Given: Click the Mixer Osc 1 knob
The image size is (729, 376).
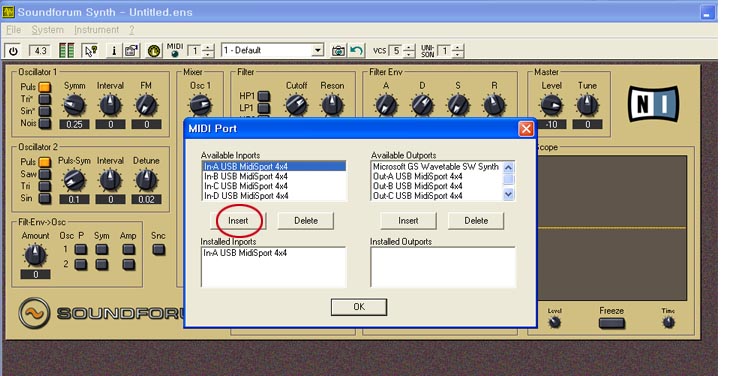Looking at the screenshot, I should coord(200,105).
